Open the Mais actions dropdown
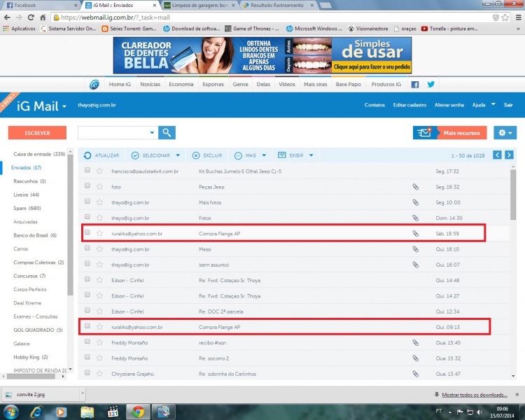This screenshot has height=420, width=525. tap(264, 155)
